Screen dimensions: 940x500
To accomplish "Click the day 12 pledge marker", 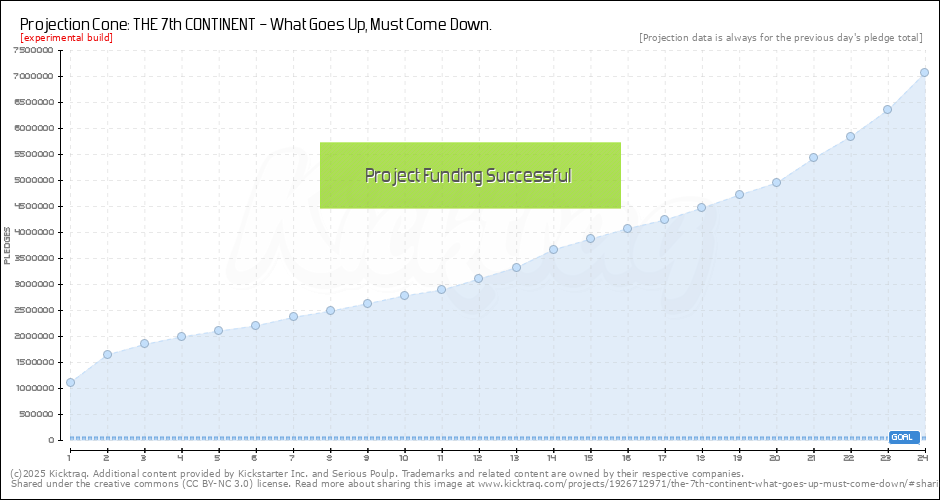I will [478, 278].
